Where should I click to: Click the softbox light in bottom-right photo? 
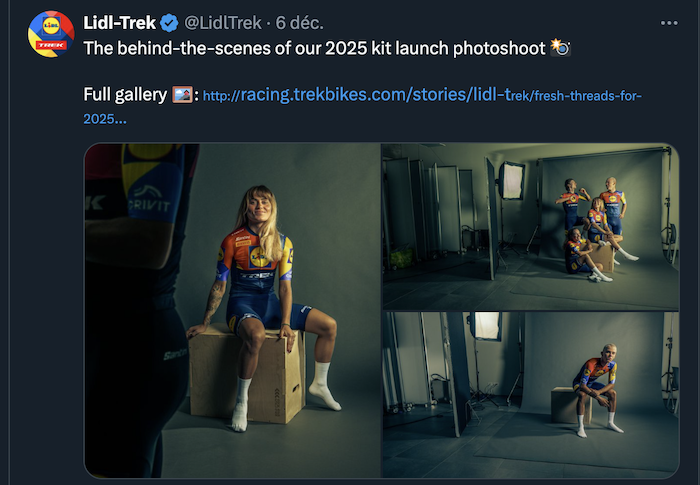pyautogui.click(x=487, y=325)
